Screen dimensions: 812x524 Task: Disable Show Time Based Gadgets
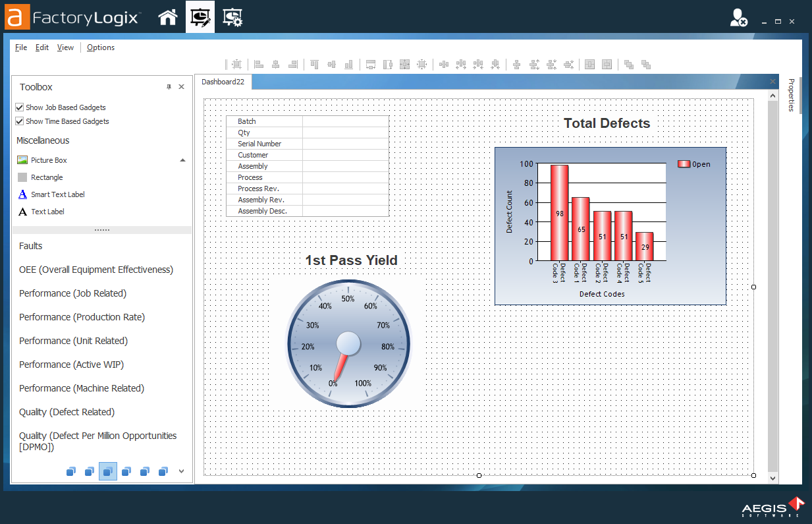(x=19, y=121)
